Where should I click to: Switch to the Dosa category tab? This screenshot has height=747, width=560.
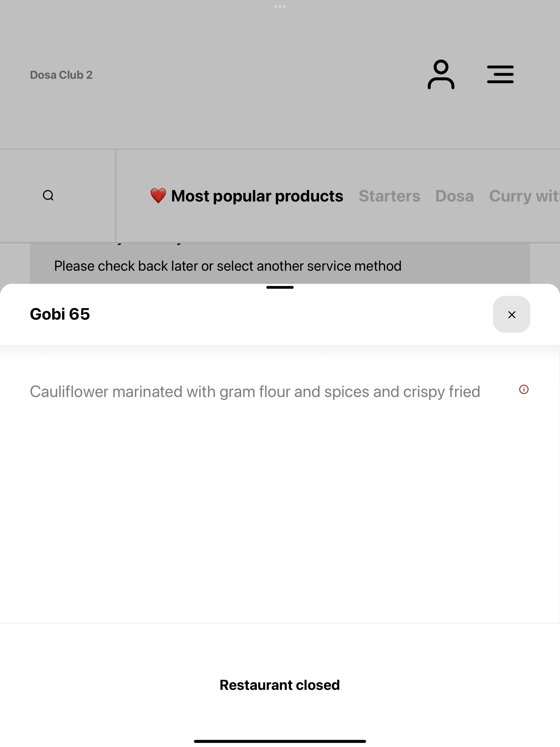[455, 196]
